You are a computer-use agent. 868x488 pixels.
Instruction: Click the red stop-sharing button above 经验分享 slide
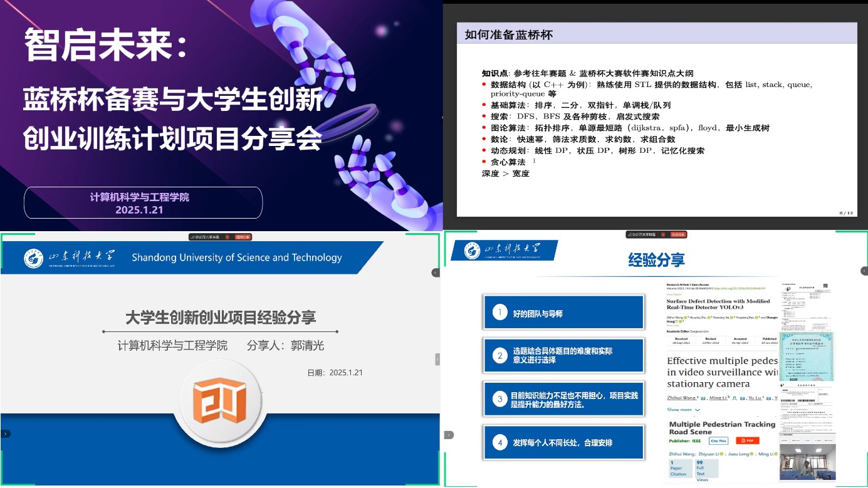click(678, 234)
